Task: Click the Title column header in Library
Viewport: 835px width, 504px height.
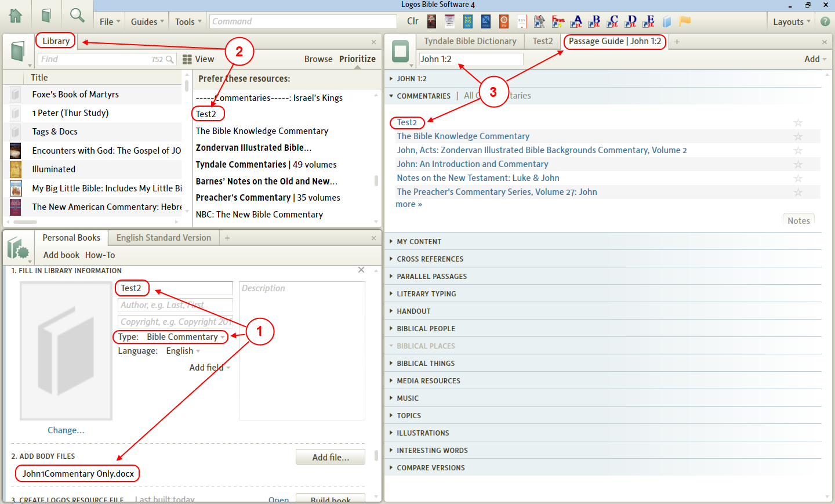Action: [x=39, y=78]
